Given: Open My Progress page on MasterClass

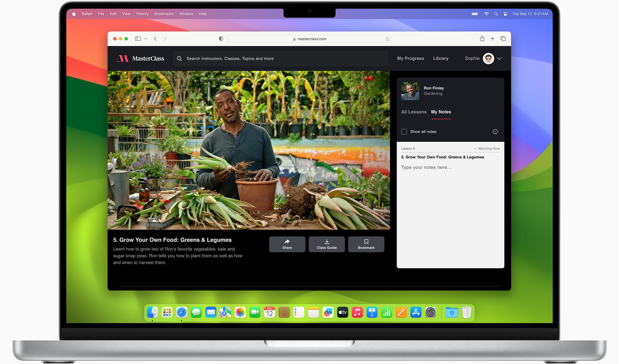Looking at the screenshot, I should [410, 58].
